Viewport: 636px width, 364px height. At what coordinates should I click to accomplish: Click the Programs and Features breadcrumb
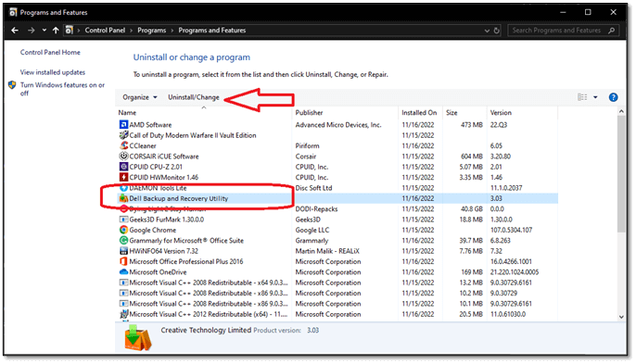point(212,31)
